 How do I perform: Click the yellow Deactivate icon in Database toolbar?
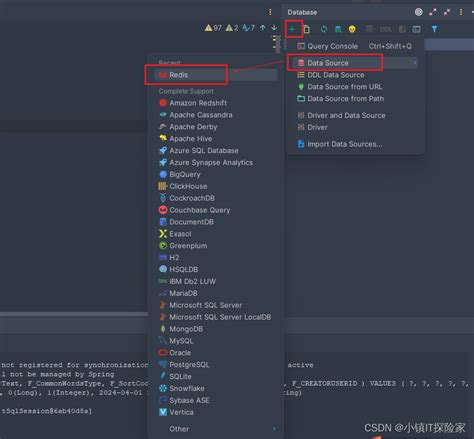(352, 29)
